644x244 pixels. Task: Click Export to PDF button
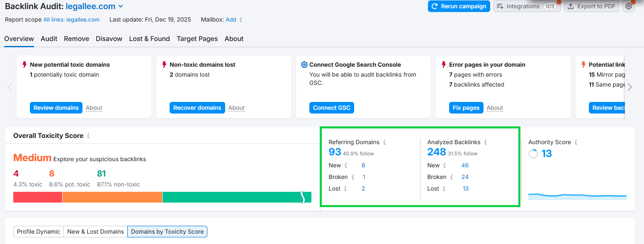point(591,6)
